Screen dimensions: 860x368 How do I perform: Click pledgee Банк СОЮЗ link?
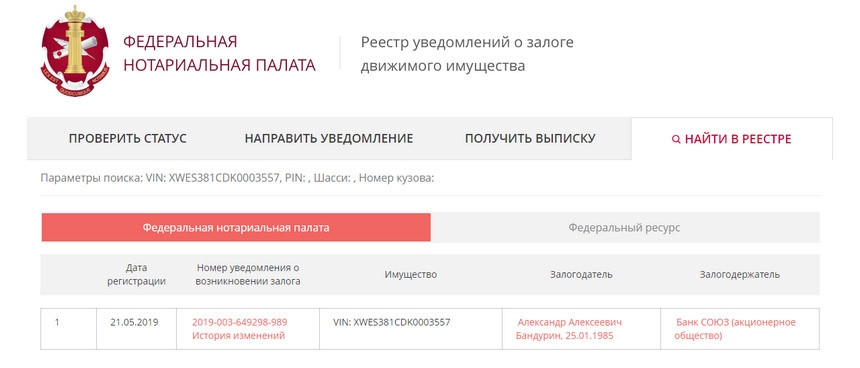(x=735, y=329)
